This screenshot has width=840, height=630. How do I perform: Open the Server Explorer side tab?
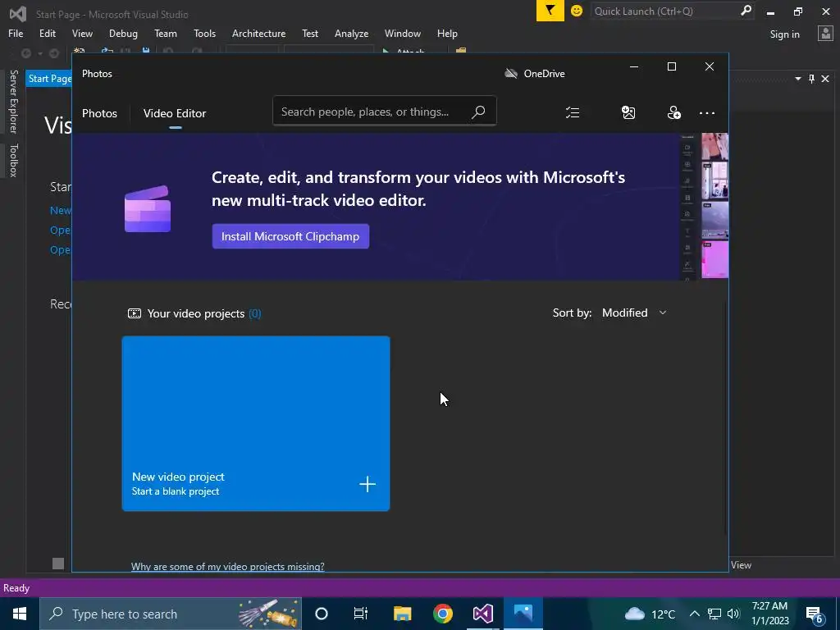coord(13,102)
